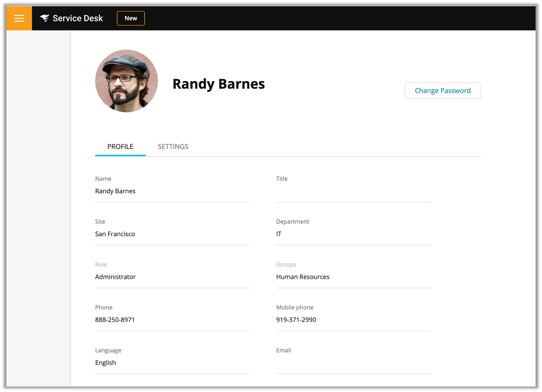Select the Site field San Francisco
The width and height of the screenshot is (542, 392).
pyautogui.click(x=172, y=234)
